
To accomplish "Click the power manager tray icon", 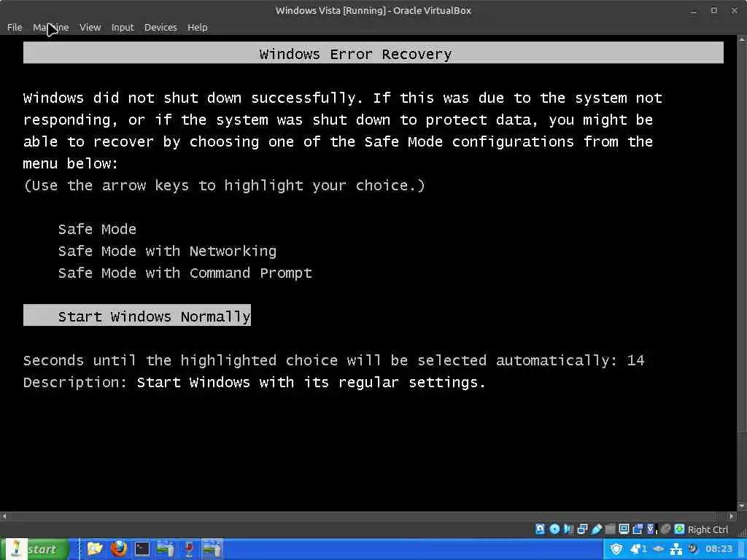I will coord(693,549).
